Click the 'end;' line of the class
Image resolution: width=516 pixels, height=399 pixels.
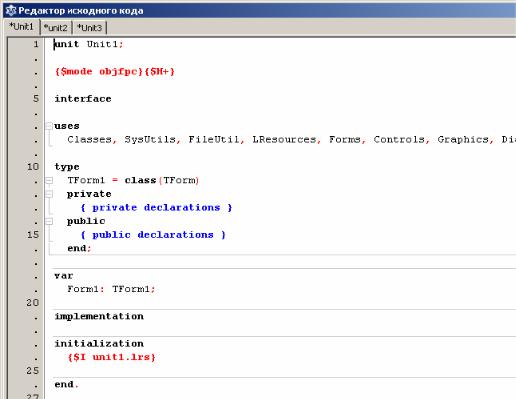pos(79,248)
